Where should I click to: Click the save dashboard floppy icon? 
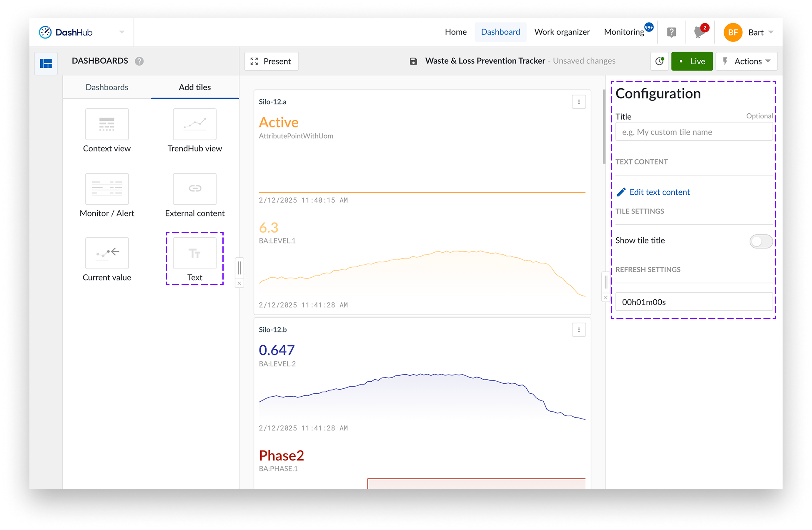[x=413, y=62]
